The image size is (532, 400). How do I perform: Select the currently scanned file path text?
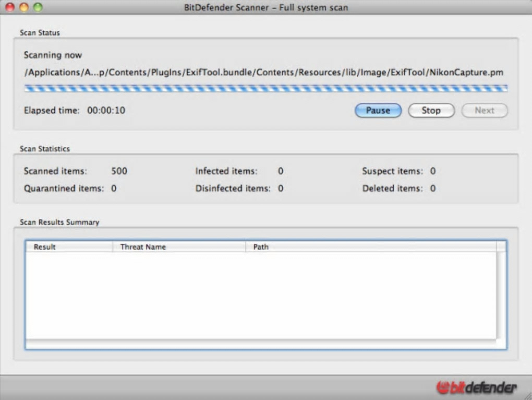point(264,73)
